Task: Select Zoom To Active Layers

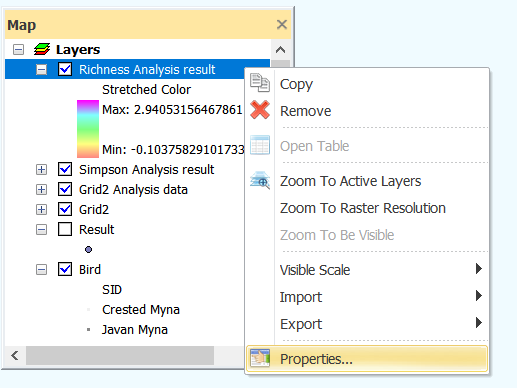Action: pos(367,181)
